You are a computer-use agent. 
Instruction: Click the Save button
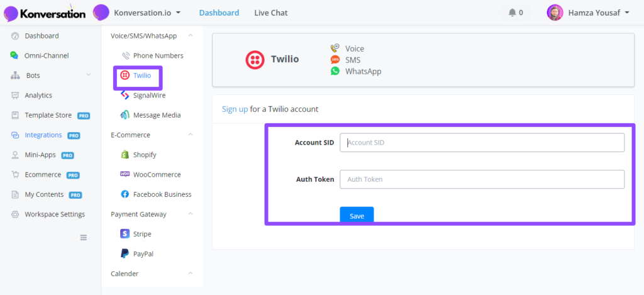coord(357,216)
